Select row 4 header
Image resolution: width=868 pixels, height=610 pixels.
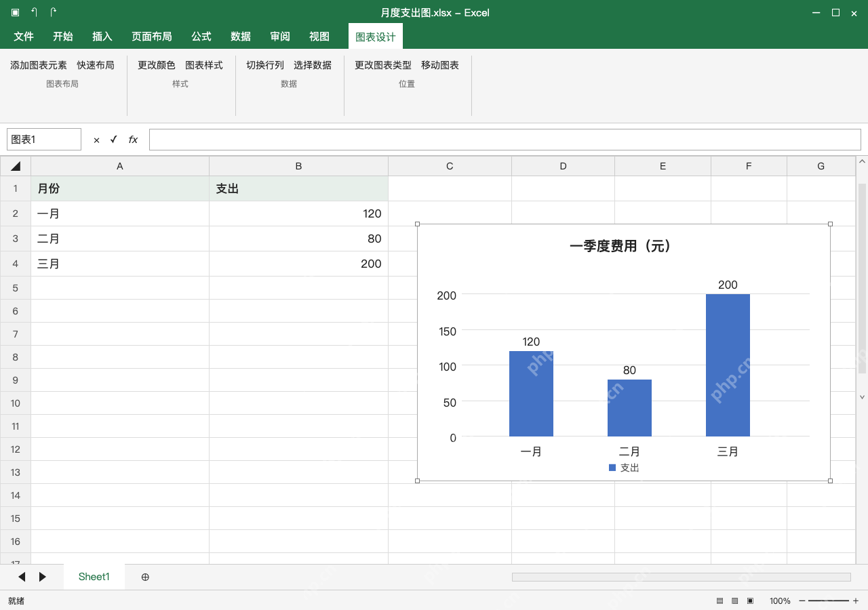[x=16, y=264]
